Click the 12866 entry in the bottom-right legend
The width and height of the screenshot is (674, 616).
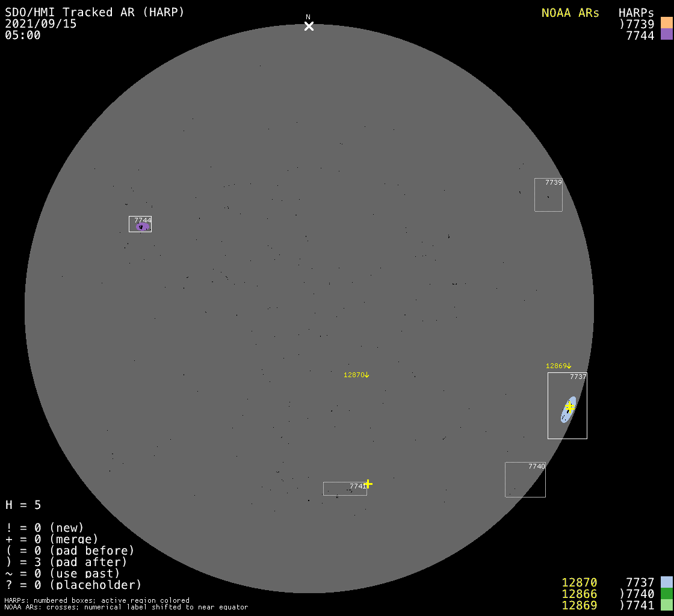579,594
